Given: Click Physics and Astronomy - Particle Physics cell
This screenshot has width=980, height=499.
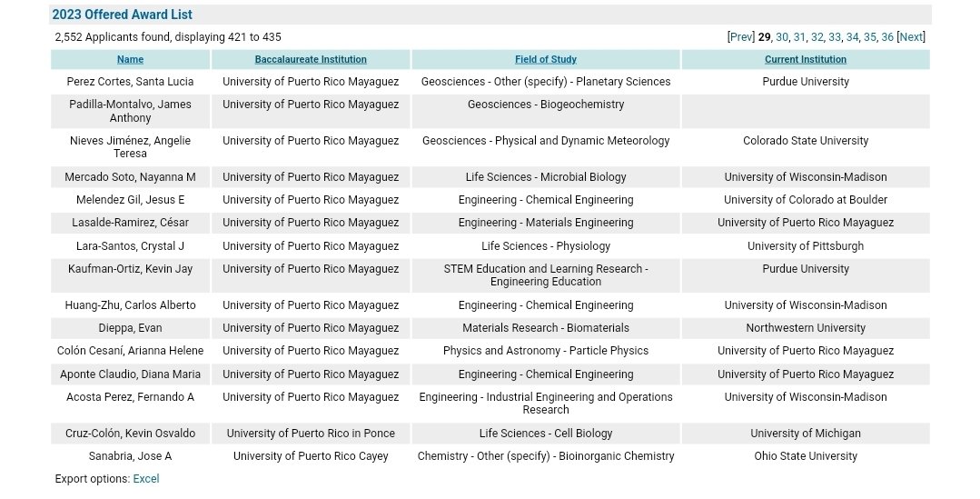Looking at the screenshot, I should coord(546,351).
